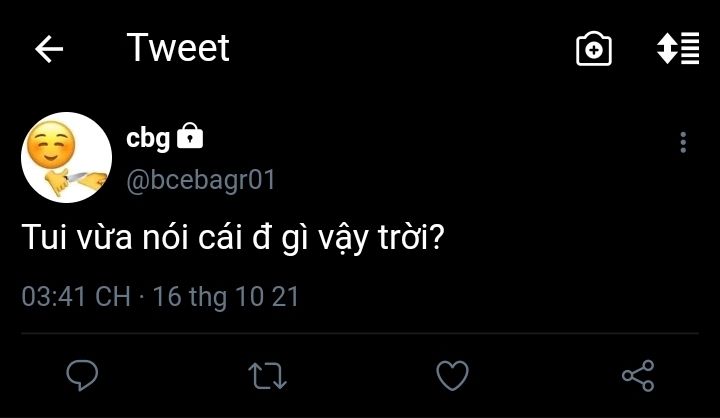Retweet this tweet
The height and width of the screenshot is (418, 720).
[x=267, y=375]
